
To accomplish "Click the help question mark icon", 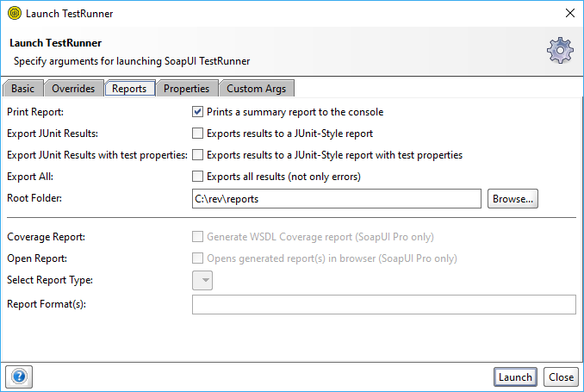I will (19, 376).
